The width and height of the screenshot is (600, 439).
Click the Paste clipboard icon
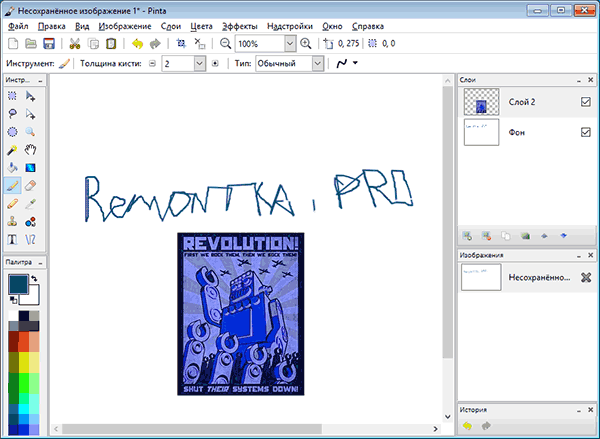tap(111, 44)
